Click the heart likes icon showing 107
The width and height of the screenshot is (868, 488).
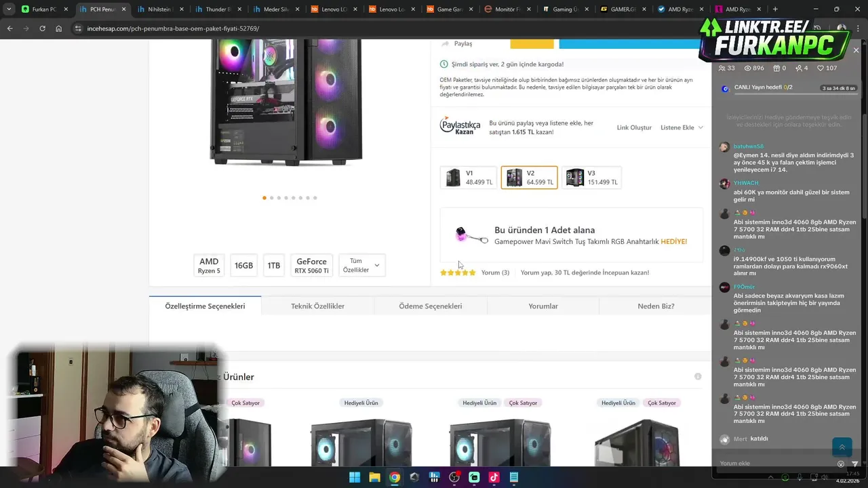(x=821, y=68)
